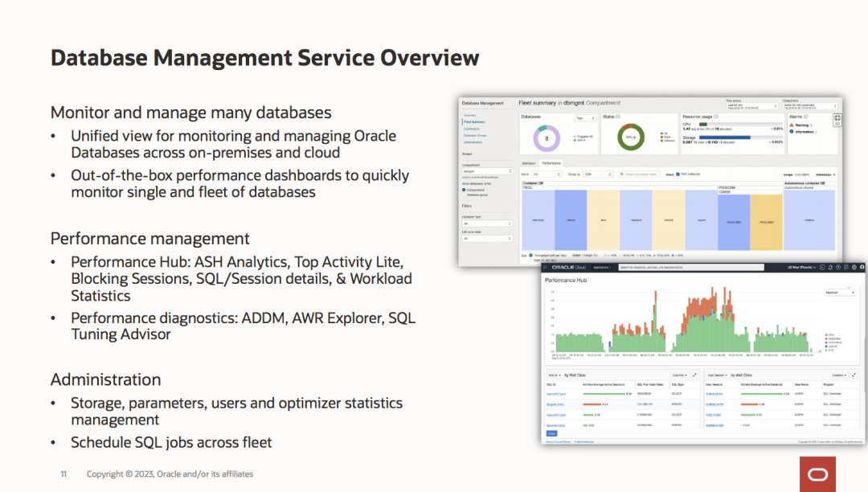Select Fleet Summary in the sidebar
The width and height of the screenshot is (868, 492).
[474, 121]
